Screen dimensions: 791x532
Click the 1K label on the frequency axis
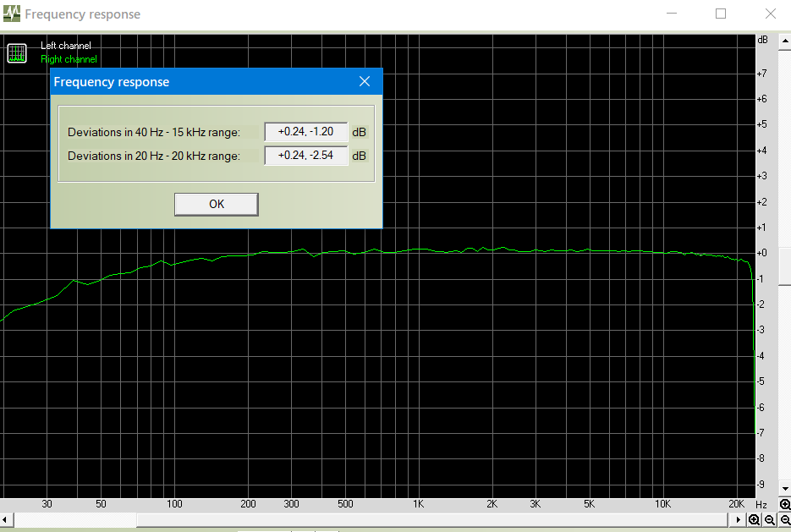tap(418, 504)
